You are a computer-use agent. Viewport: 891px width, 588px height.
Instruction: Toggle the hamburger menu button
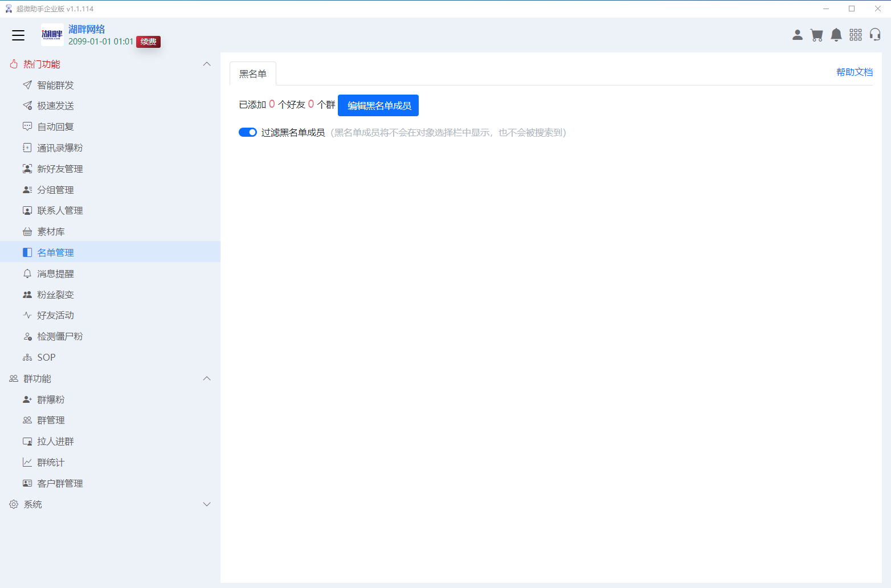[18, 35]
